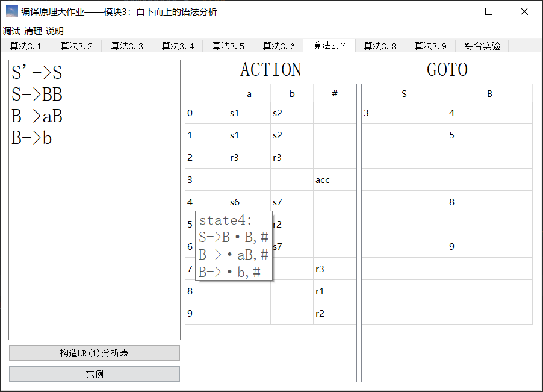Switch to the 算法3.2 tab
This screenshot has width=543, height=392.
click(x=76, y=45)
